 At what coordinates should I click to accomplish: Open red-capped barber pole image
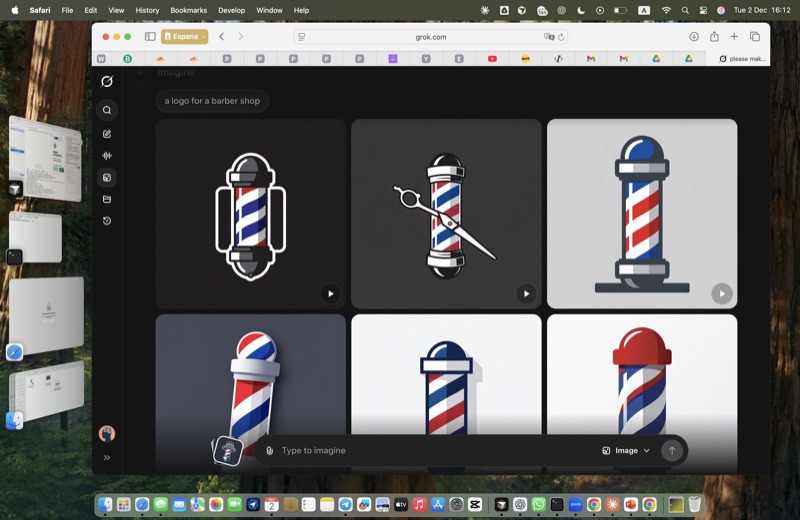(x=642, y=375)
